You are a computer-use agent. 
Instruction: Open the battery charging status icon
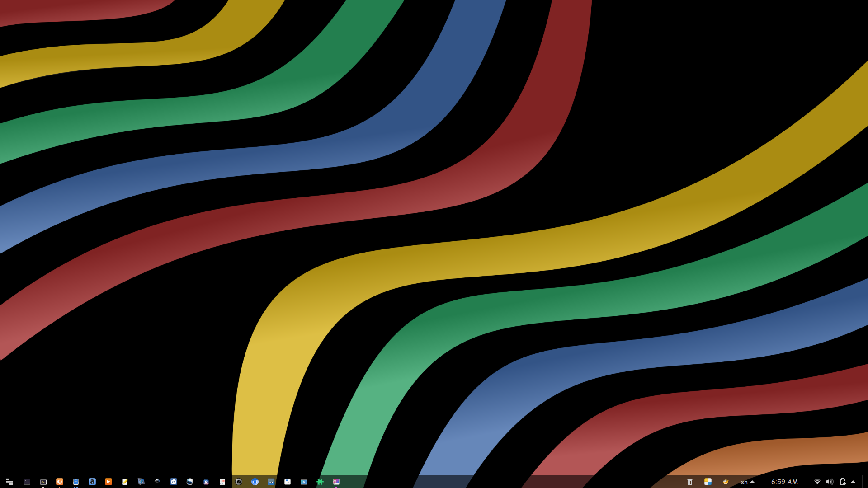click(843, 482)
